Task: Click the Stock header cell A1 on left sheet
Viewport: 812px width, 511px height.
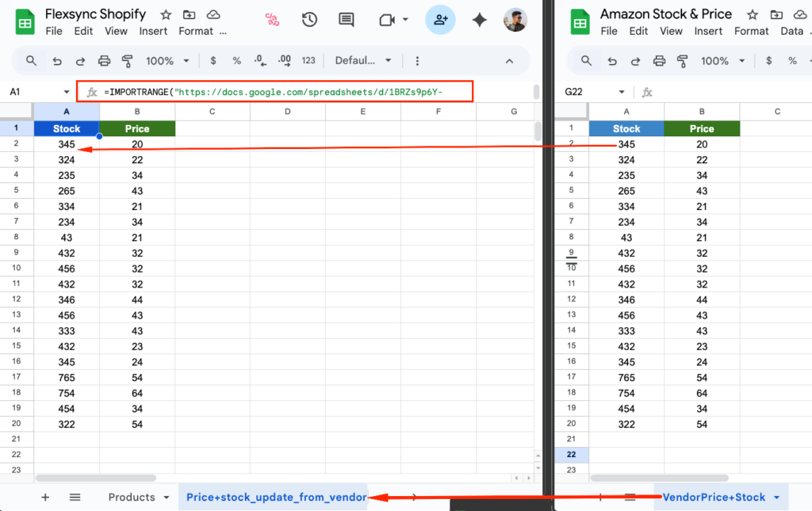Action: coord(67,128)
